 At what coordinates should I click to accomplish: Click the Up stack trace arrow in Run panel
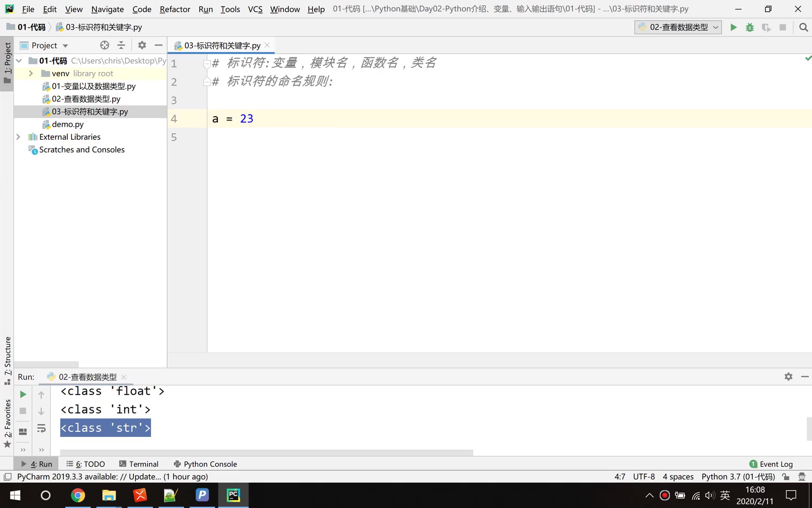point(41,395)
